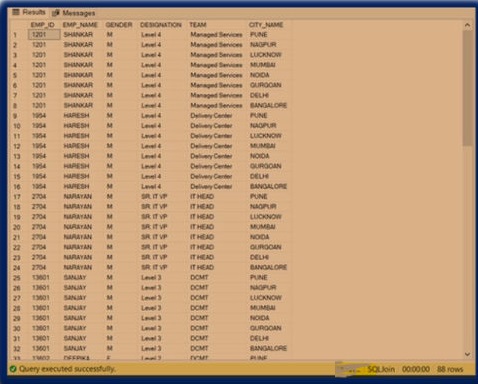Select the DELHI cell in row 23

(259, 257)
